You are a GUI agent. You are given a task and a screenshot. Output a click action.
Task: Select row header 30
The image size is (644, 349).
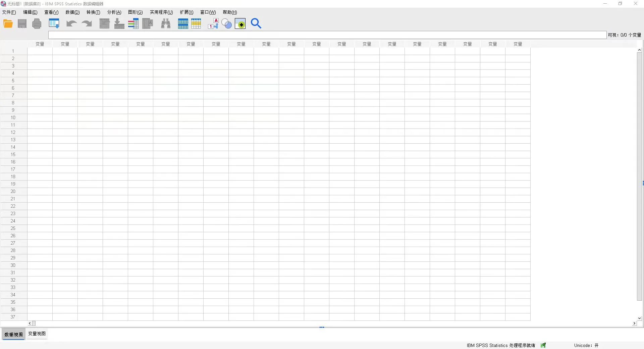[x=13, y=265]
